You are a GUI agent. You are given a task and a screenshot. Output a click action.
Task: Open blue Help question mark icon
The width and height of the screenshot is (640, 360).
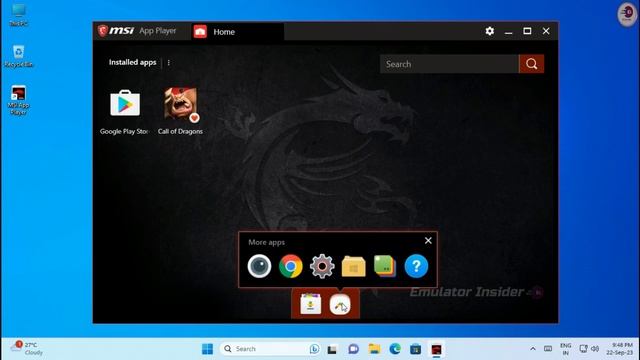tap(416, 266)
